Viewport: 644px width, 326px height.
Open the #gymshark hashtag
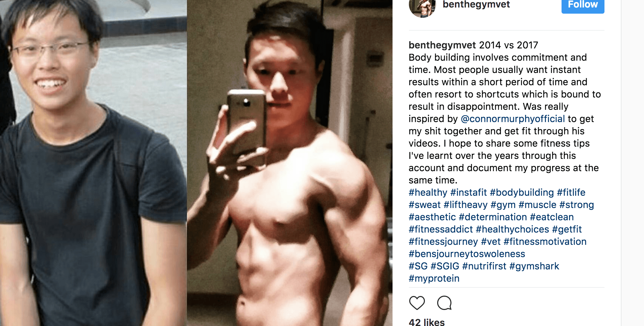[534, 266]
